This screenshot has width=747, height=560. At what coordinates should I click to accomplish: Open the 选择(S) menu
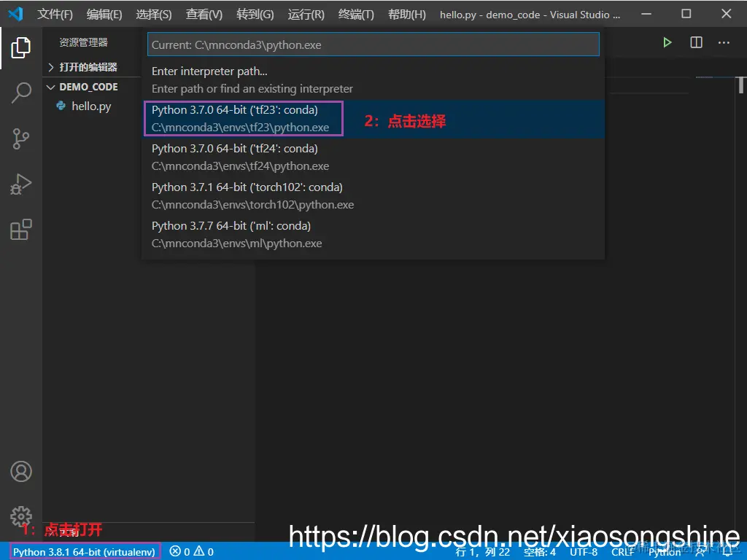click(x=154, y=15)
